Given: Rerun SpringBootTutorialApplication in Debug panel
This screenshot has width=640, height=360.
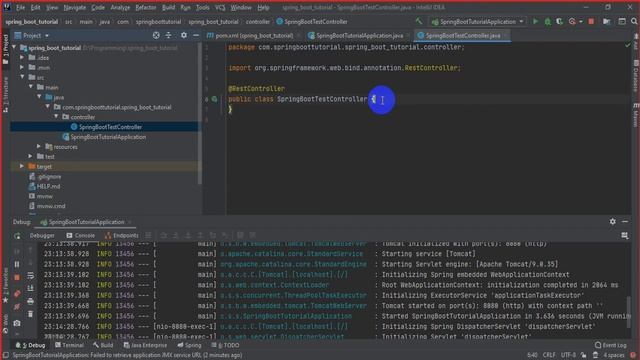Looking at the screenshot, I should click(x=17, y=236).
